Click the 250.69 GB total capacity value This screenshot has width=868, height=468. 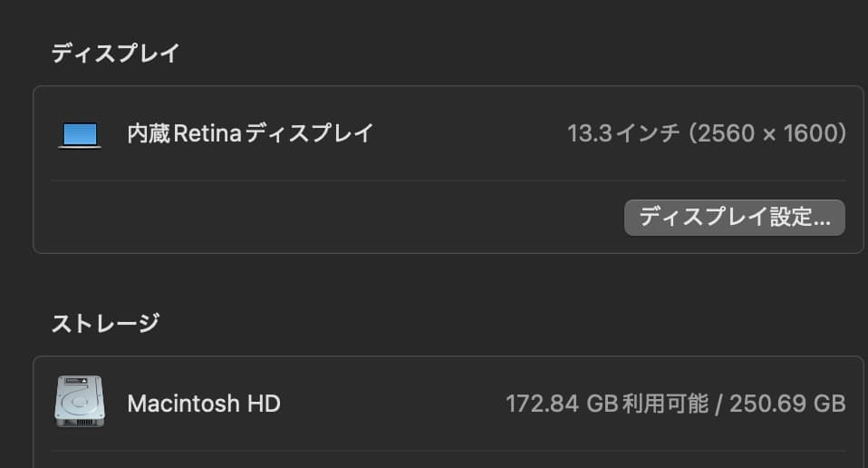tap(787, 403)
